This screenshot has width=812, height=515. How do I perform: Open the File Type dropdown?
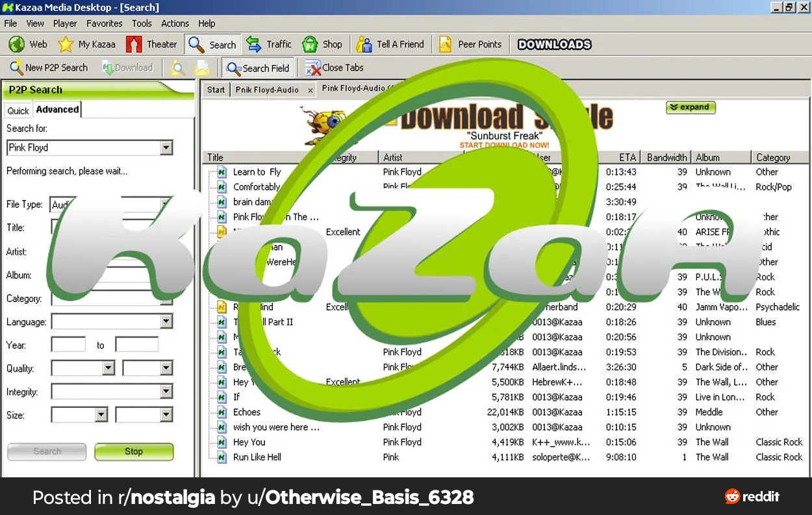tap(166, 205)
